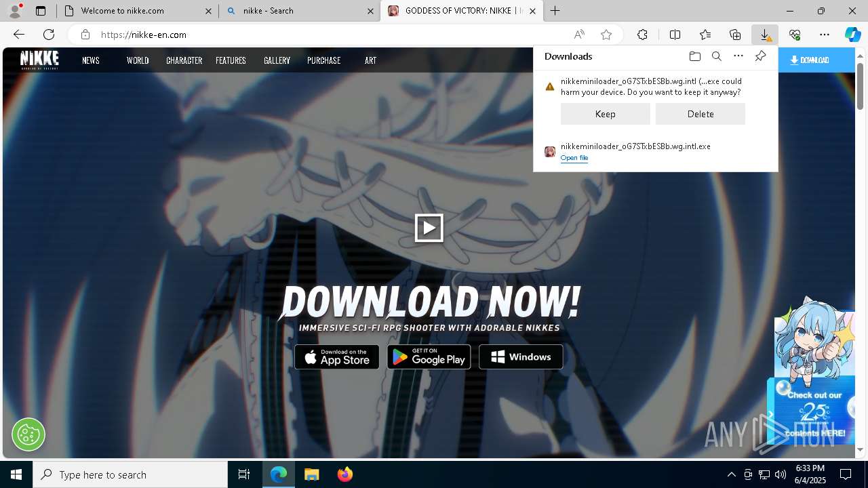Image resolution: width=868 pixels, height=488 pixels.
Task: Search downloads with magnifier icon
Action: [716, 56]
